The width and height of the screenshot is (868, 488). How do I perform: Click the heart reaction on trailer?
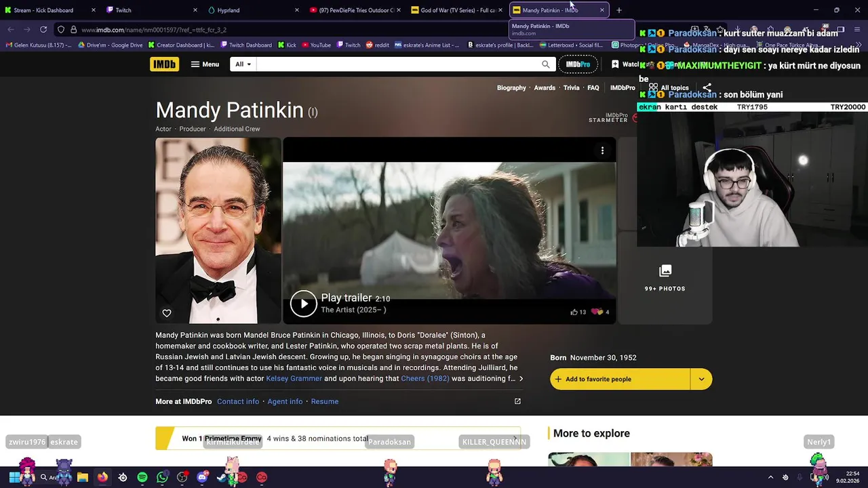tap(597, 312)
